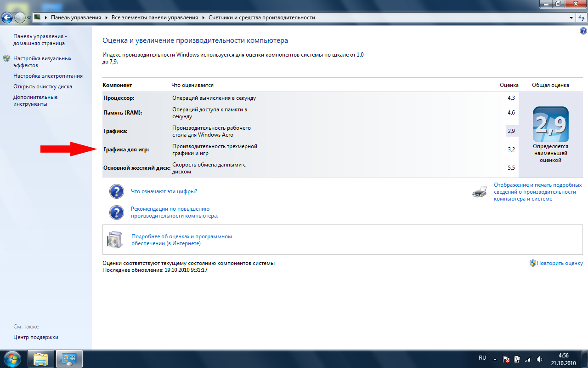Viewport: 588px width, 368px height.
Task: Open the recent pages dropdown arrow
Action: [29, 18]
